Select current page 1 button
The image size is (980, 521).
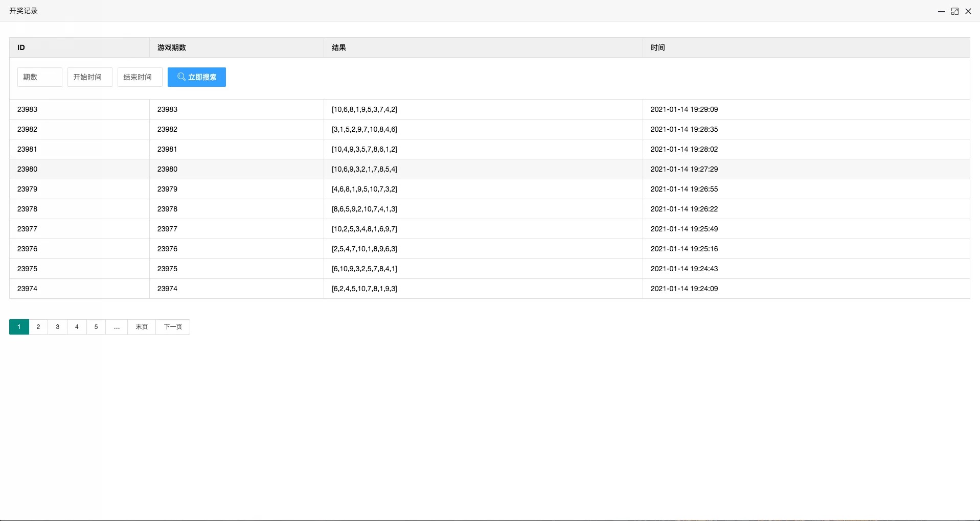(19, 327)
